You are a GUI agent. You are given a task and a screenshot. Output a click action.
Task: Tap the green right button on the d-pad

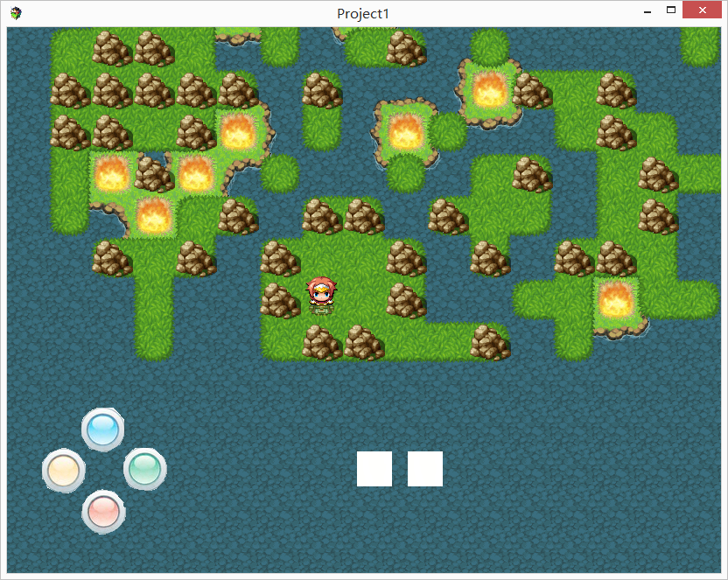click(145, 469)
